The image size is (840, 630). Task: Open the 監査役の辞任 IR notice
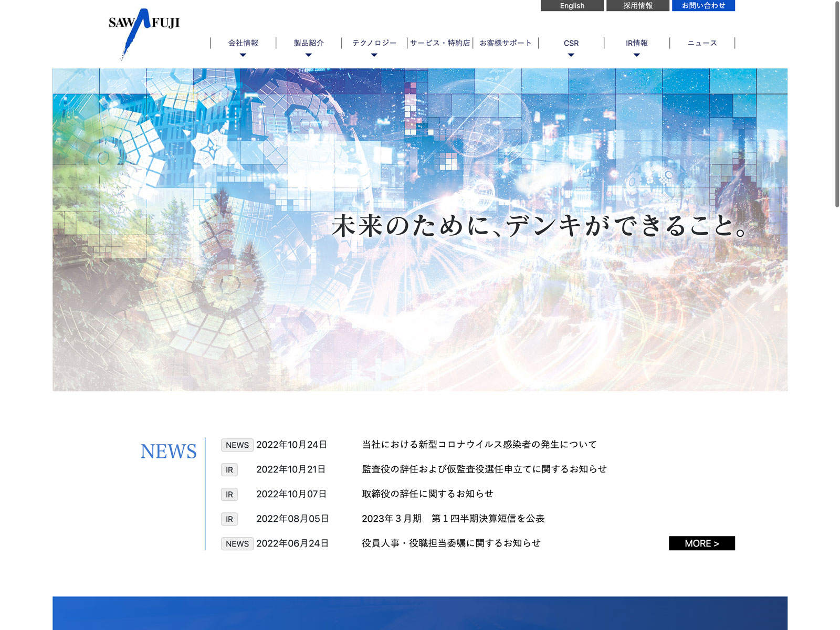pos(484,469)
